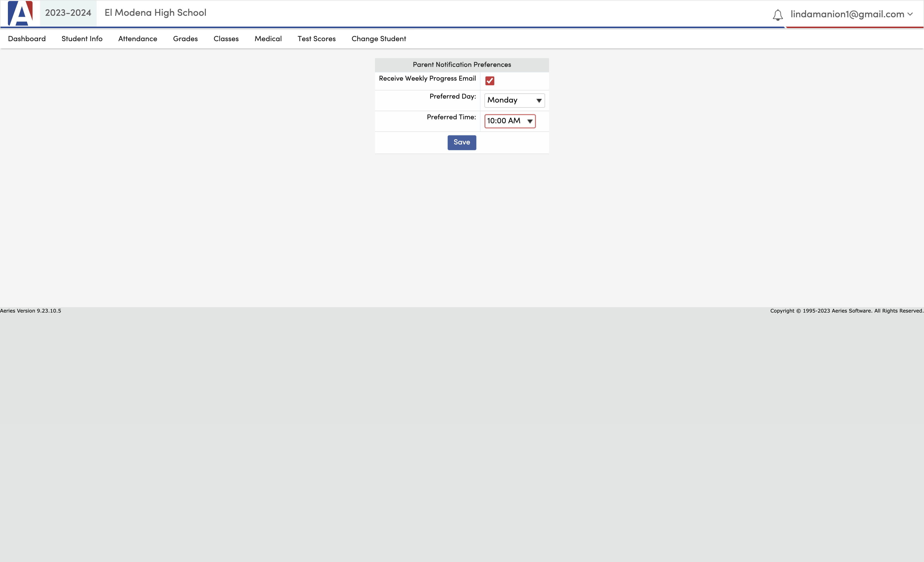Click the El Modena High School title

coord(155,13)
